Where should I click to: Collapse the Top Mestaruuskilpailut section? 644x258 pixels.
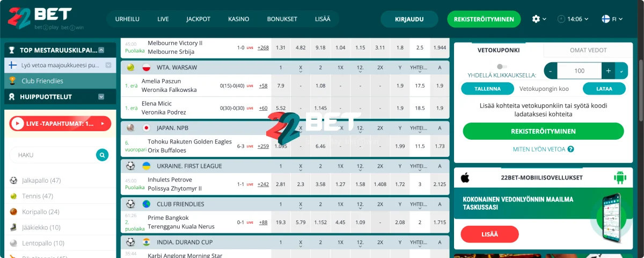[x=101, y=50]
